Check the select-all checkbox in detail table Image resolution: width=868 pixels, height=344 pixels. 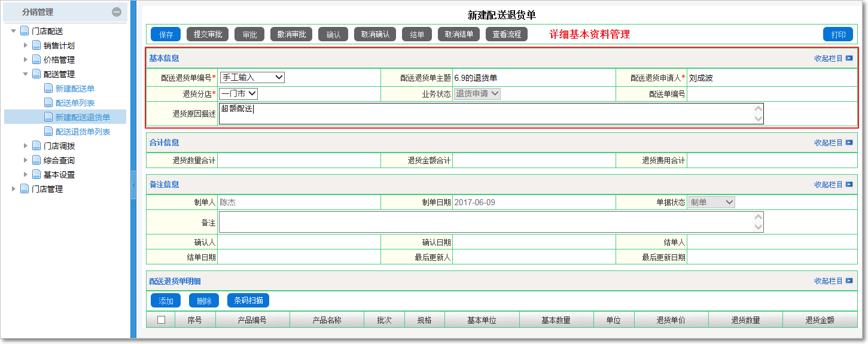coord(161,320)
